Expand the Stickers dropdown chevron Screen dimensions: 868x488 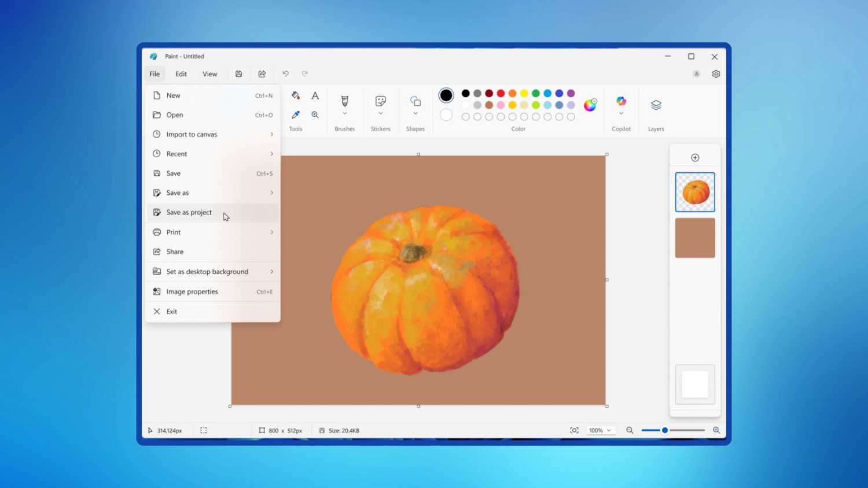pos(381,114)
